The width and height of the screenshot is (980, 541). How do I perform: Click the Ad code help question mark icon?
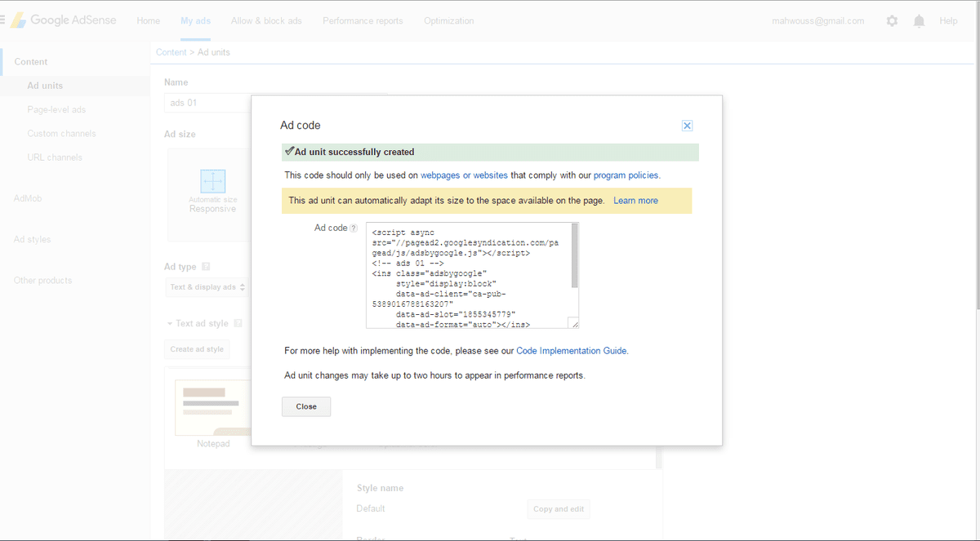click(x=354, y=228)
